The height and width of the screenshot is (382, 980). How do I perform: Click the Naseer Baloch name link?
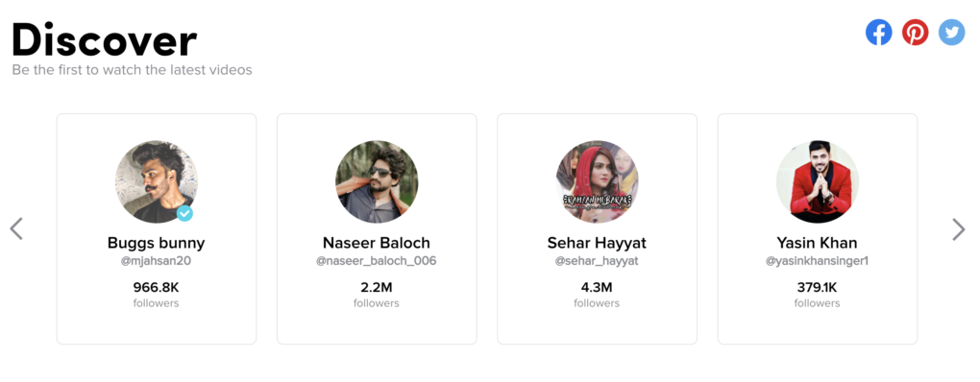tap(377, 243)
